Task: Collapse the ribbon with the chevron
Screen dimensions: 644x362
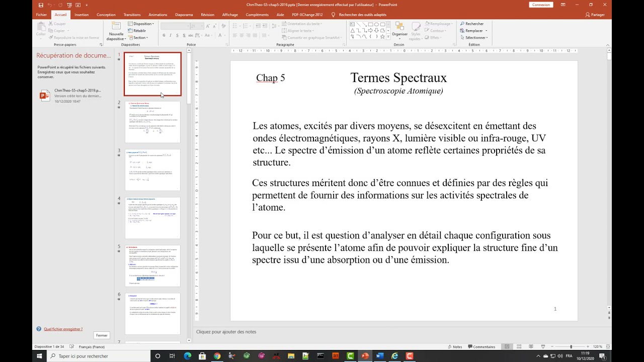Action: click(x=607, y=45)
